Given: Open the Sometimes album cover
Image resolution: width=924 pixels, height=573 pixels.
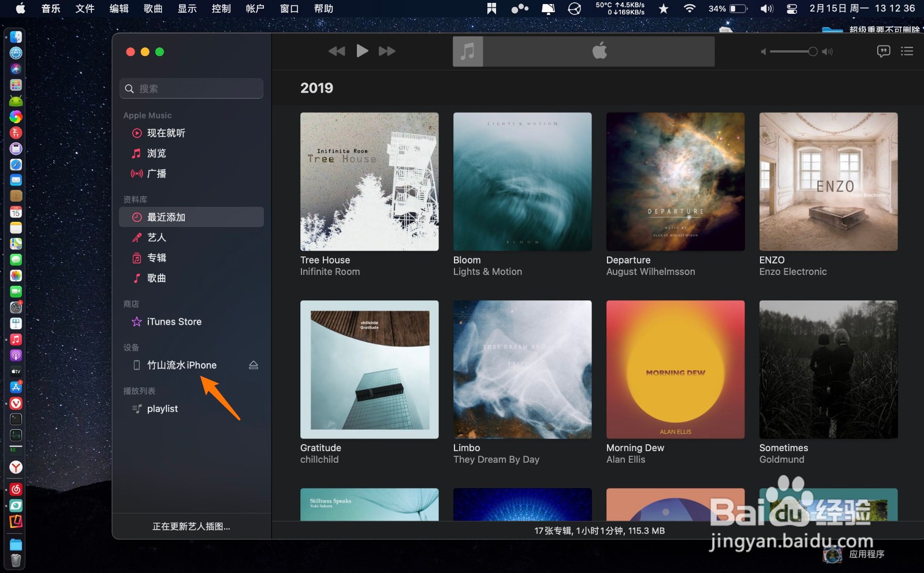Looking at the screenshot, I should click(x=829, y=369).
